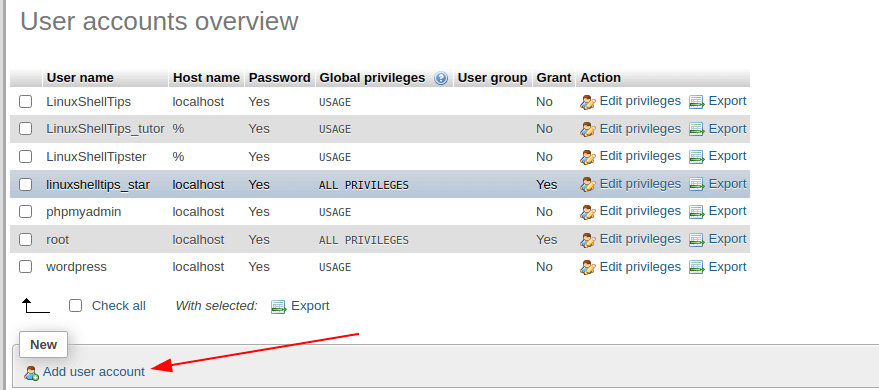
Task: Click Export icon in root row
Action: (696, 240)
